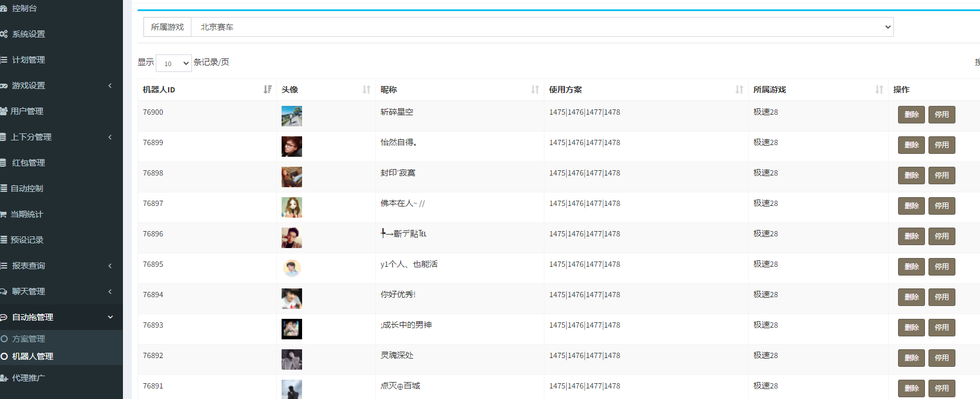Click avatar thumbnail of robot 76899
Viewport: 980px width, 399px height.
click(x=292, y=146)
